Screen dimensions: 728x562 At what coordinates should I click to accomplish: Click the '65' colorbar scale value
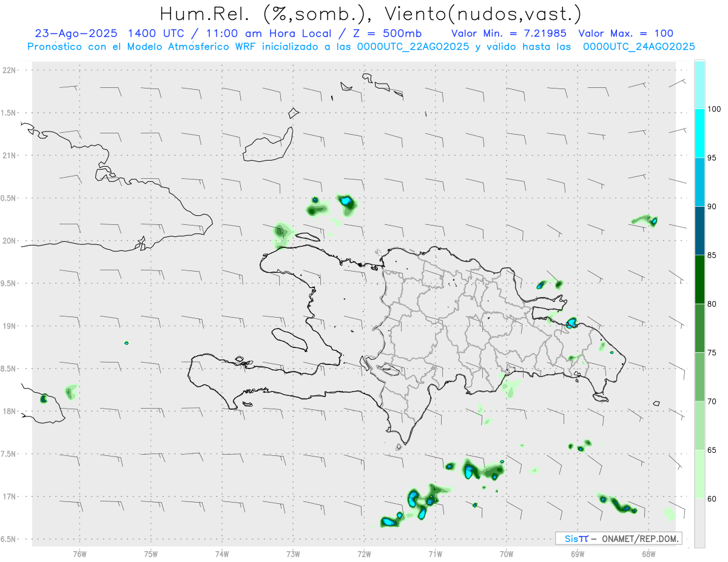713,450
